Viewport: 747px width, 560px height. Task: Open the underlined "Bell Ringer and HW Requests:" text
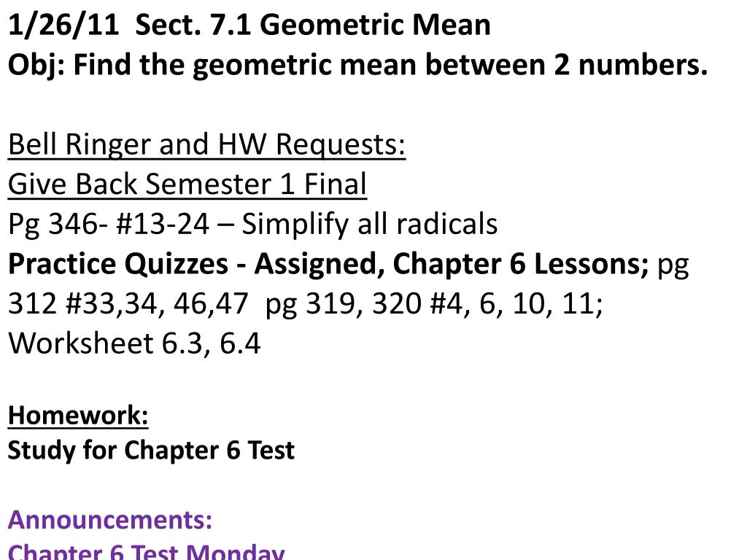[x=206, y=144]
